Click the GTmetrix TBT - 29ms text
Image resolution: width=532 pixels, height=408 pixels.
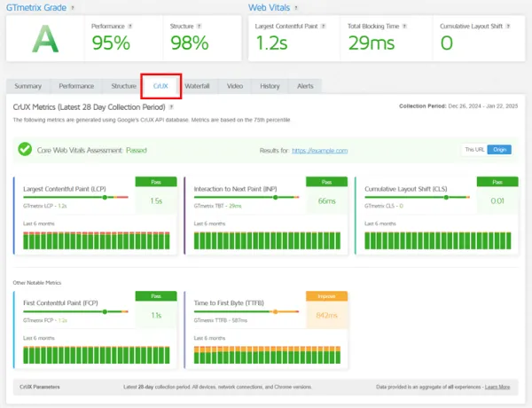217,206
